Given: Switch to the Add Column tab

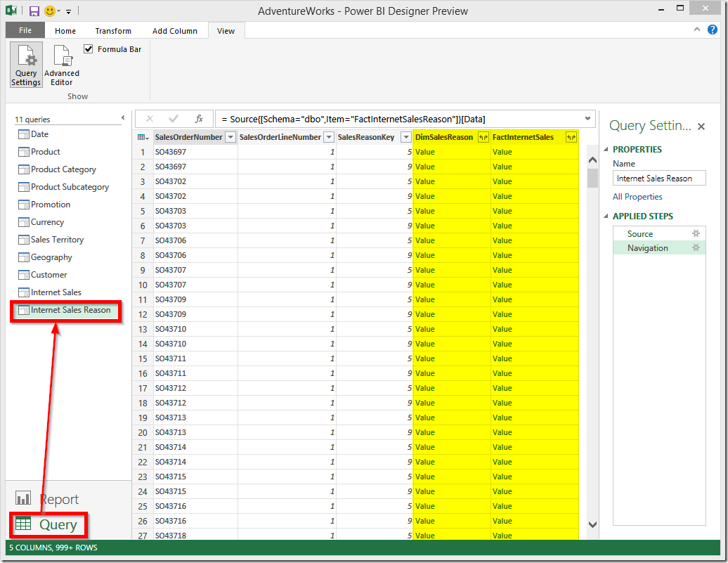Looking at the screenshot, I should 174,31.
